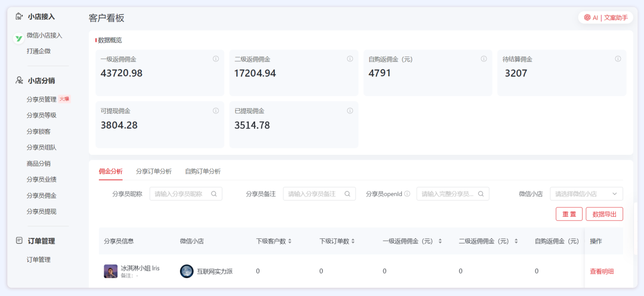Viewport: 644px width, 296px height.
Task: Switch to 自购订单分析 tab
Action: [203, 172]
